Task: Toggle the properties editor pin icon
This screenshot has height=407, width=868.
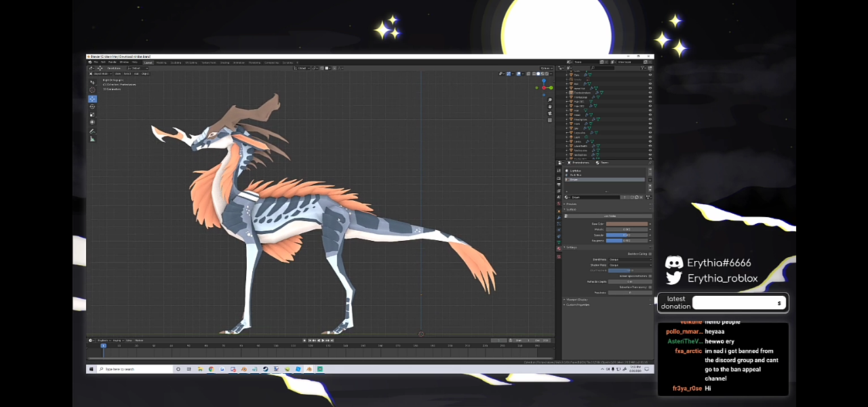Action: pos(650,163)
